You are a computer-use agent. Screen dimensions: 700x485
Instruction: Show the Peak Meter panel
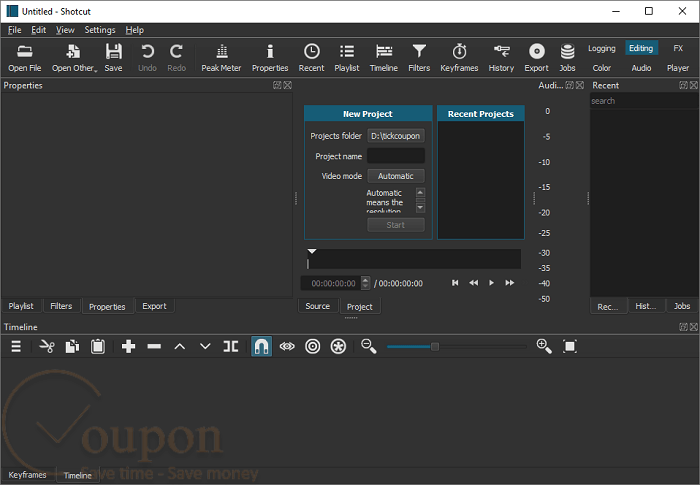(x=221, y=58)
